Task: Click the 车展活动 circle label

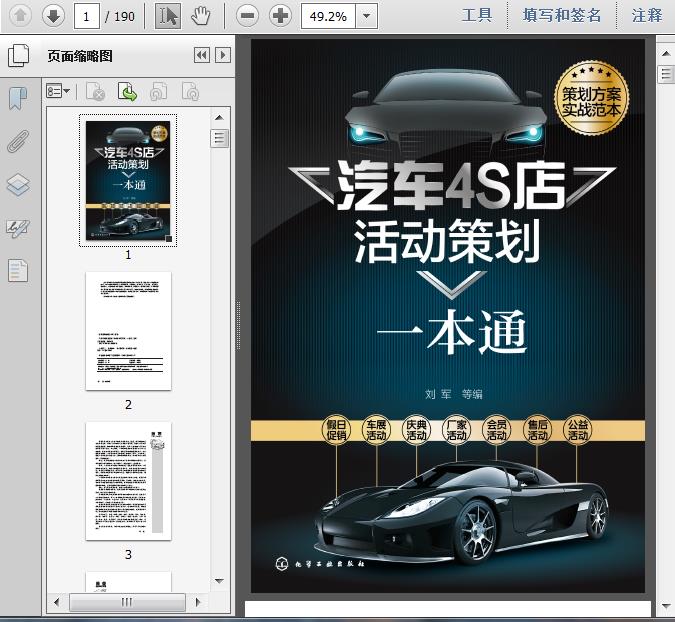Action: point(376,430)
